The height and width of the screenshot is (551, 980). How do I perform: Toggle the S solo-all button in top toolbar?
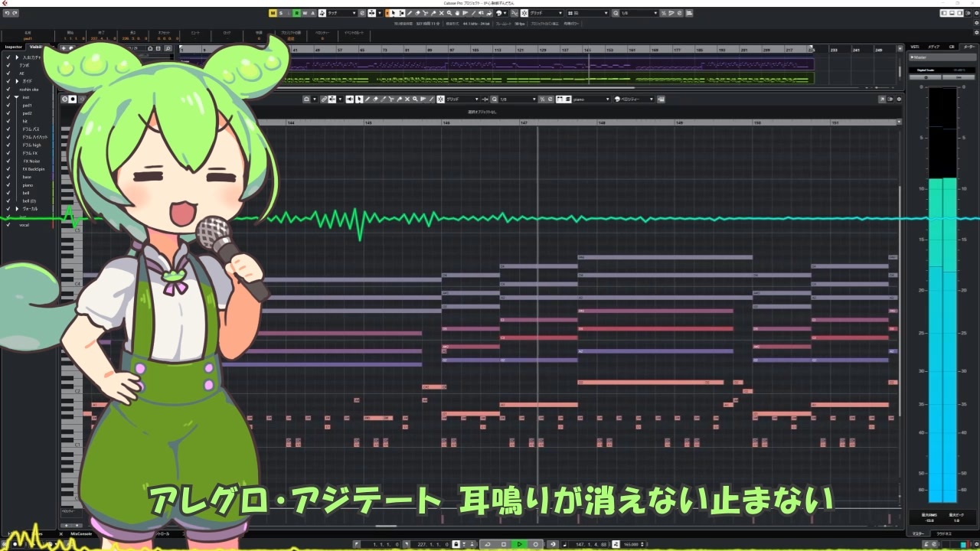click(x=281, y=13)
